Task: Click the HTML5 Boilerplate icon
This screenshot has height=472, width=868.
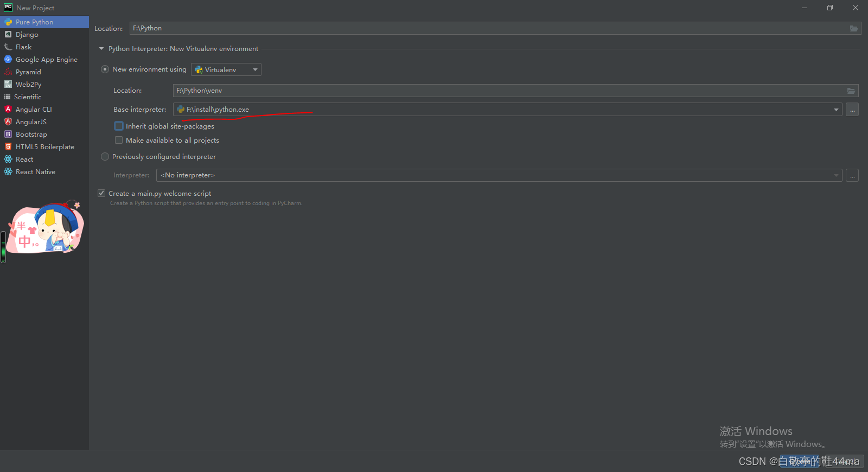Action: [8, 147]
